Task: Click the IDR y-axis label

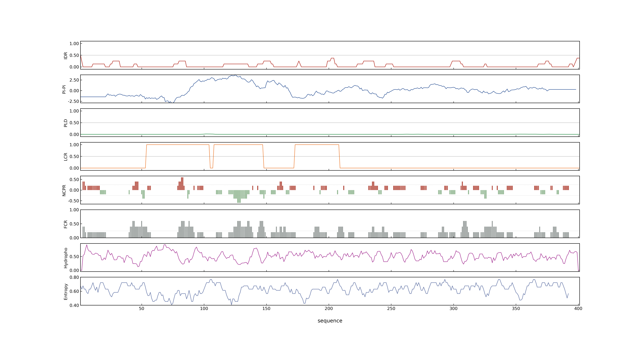Action: (66, 55)
